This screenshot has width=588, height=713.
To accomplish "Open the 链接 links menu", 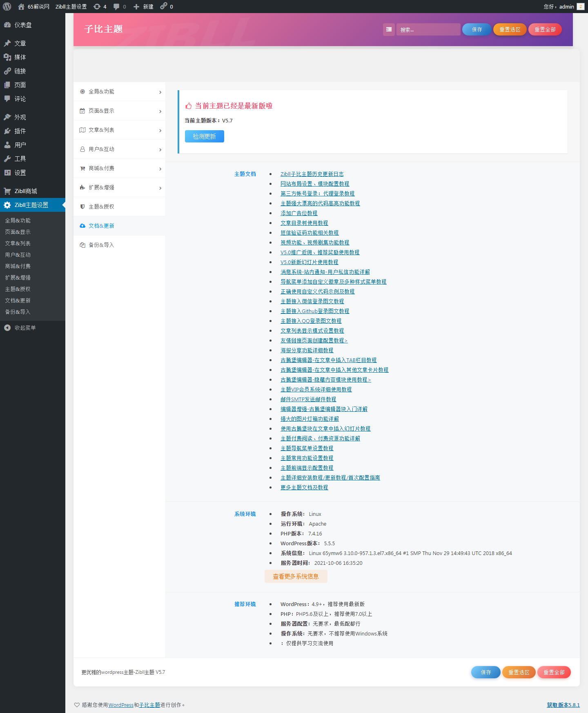I will click(x=33, y=71).
